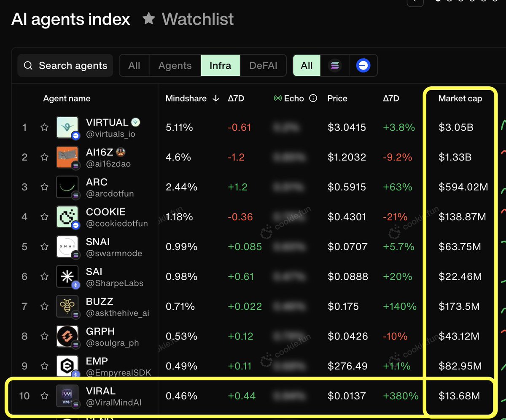This screenshot has height=420, width=506.
Task: Filter by Solana chain icon
Action: 335,66
